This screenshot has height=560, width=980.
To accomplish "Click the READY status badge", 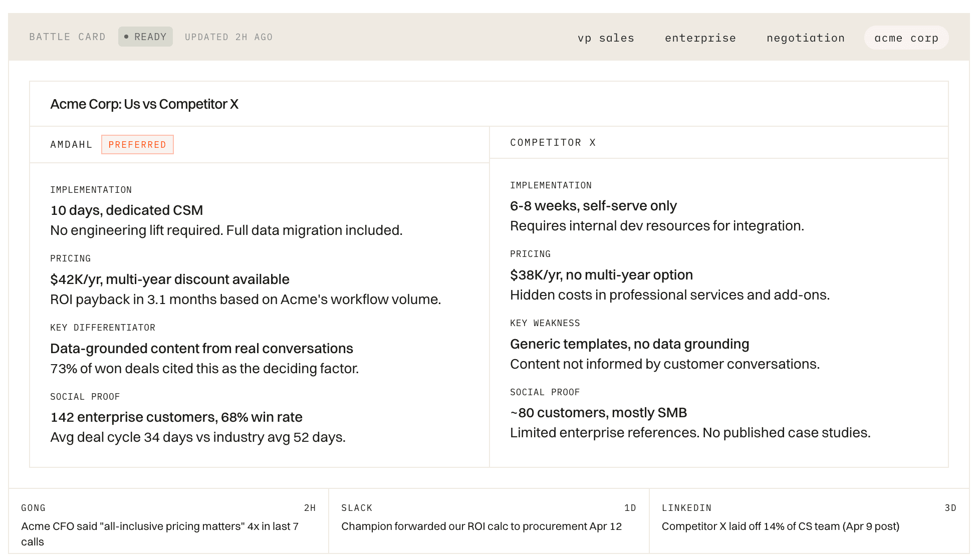I will [145, 37].
